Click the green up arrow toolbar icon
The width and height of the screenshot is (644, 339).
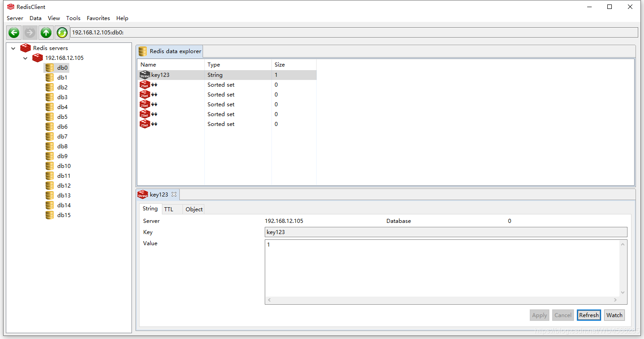coord(46,33)
